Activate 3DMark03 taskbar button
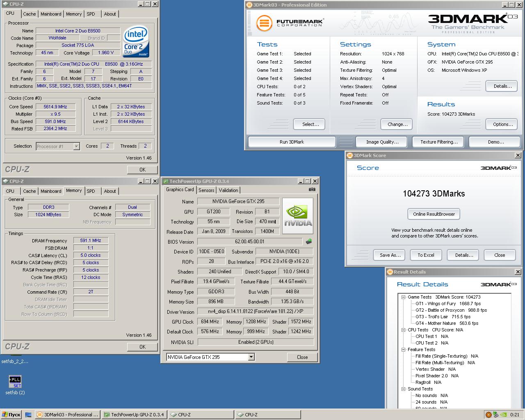Screen dimensions: 525x420 click(67, 415)
